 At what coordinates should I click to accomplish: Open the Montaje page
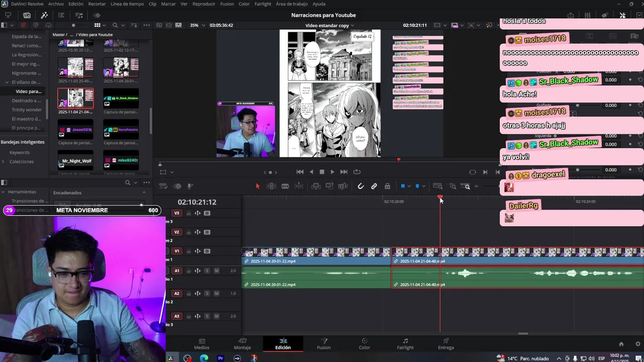coord(242,344)
